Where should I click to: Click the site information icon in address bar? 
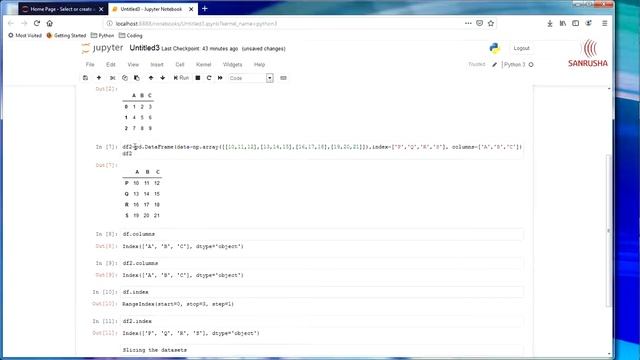(109, 24)
